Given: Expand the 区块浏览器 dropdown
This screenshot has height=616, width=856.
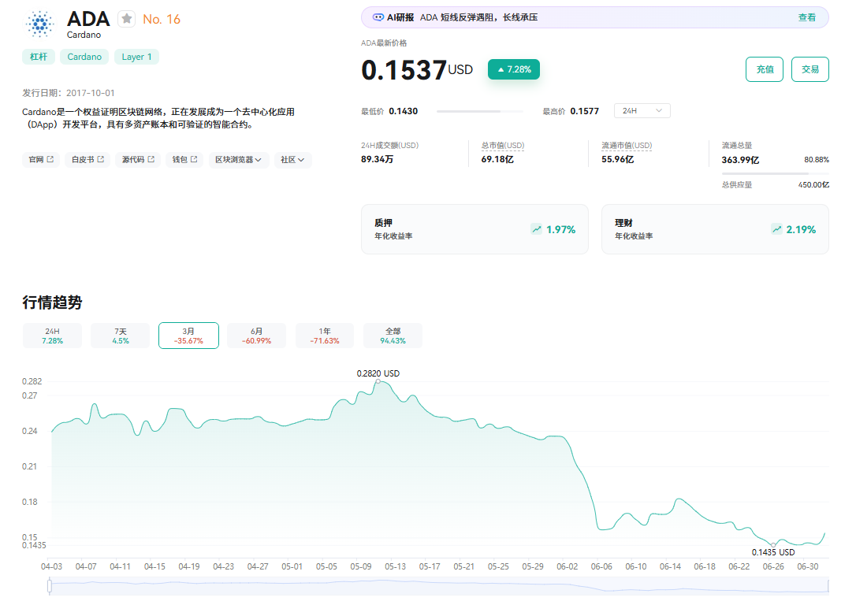Looking at the screenshot, I should 239,160.
